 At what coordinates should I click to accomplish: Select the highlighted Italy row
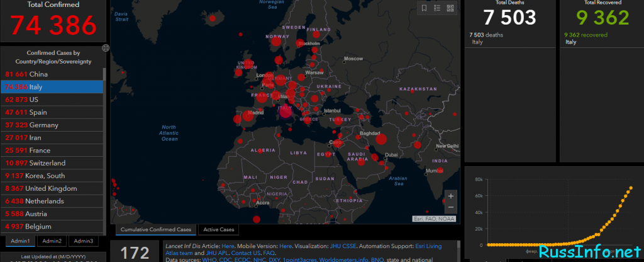pos(52,87)
